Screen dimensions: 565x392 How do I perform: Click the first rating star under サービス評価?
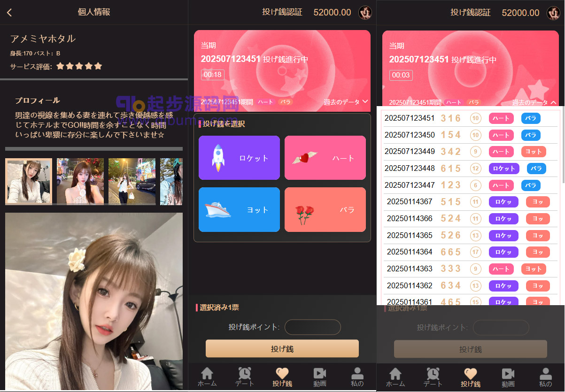[60, 66]
